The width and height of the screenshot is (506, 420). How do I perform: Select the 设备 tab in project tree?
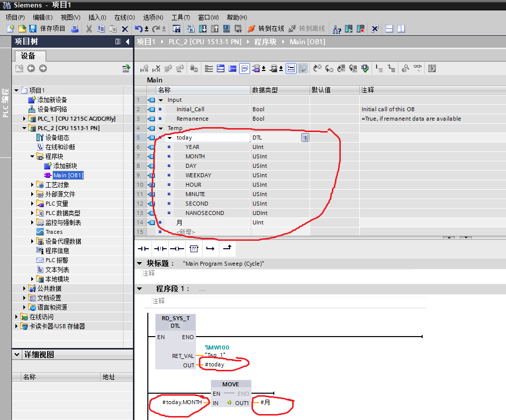[x=30, y=56]
